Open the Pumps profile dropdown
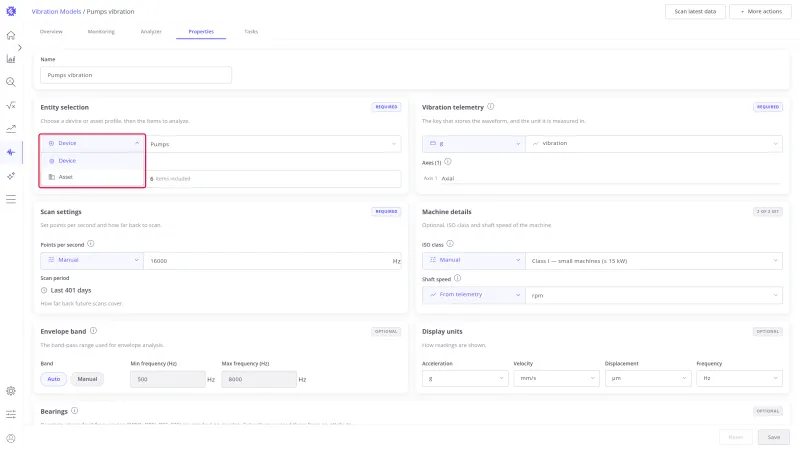This screenshot has width=800, height=450. click(x=273, y=144)
